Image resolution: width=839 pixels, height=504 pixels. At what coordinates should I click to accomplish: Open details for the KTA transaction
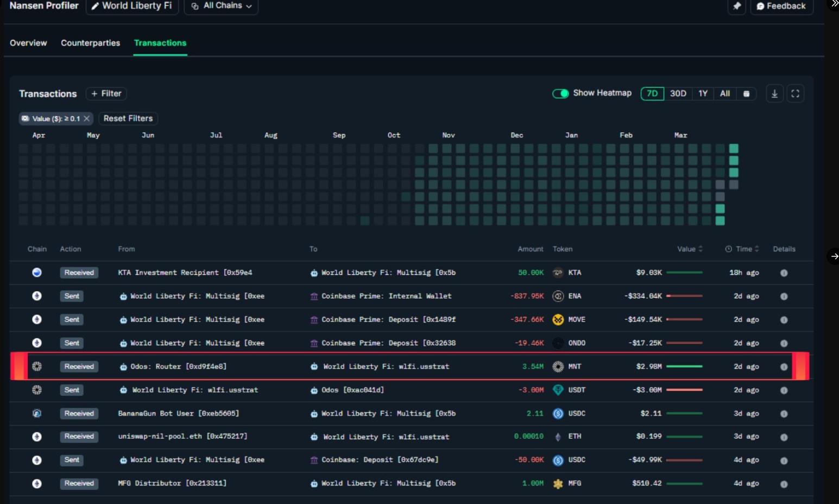(x=784, y=273)
